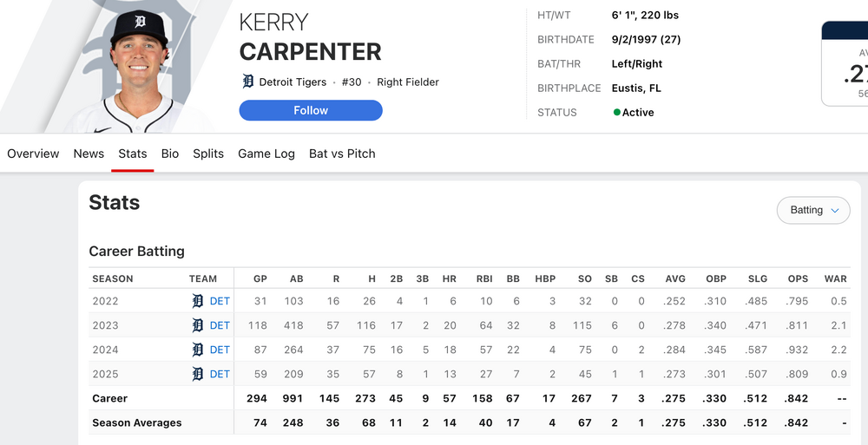Open DET team link for 2024
Viewport: 868px width, 445px height.
pos(220,350)
